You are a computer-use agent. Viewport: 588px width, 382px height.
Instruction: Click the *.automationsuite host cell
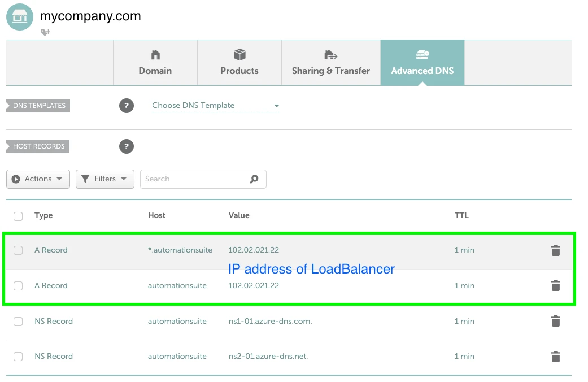[x=180, y=250]
